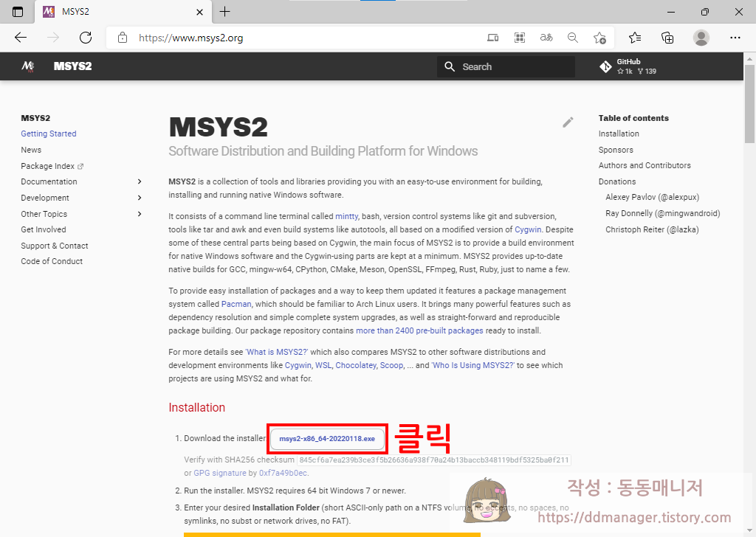Open the app available install icon
This screenshot has width=756, height=537.
[492, 38]
